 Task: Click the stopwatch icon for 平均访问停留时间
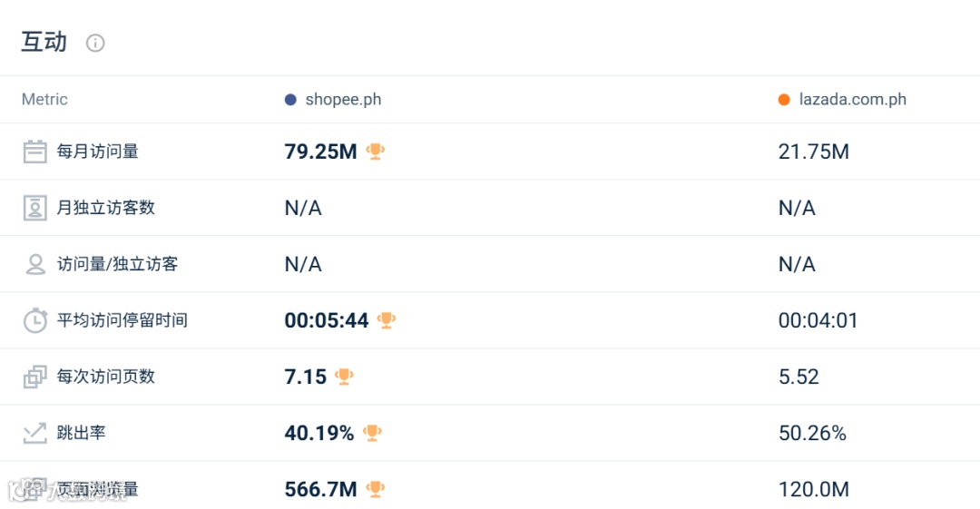34,320
